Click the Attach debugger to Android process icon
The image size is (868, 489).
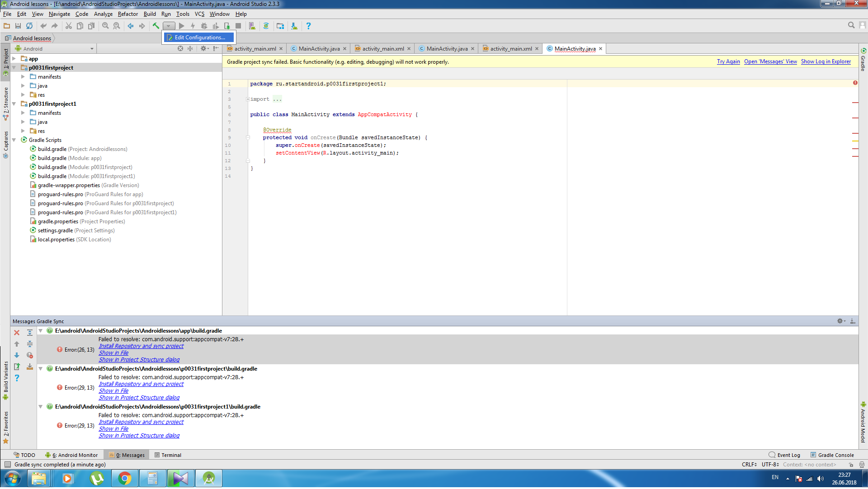[x=227, y=26]
